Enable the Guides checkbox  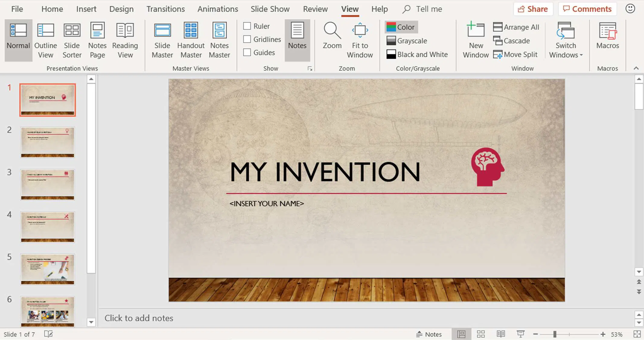click(247, 52)
